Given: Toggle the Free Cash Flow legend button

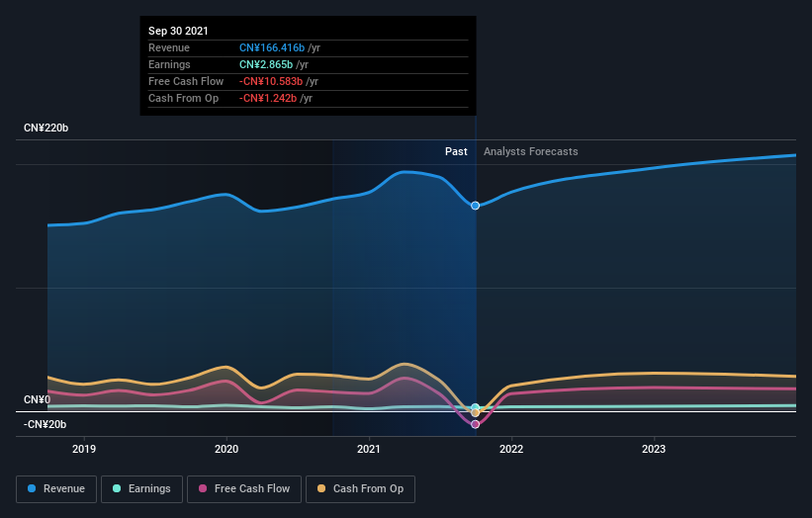Looking at the screenshot, I should click(x=244, y=489).
